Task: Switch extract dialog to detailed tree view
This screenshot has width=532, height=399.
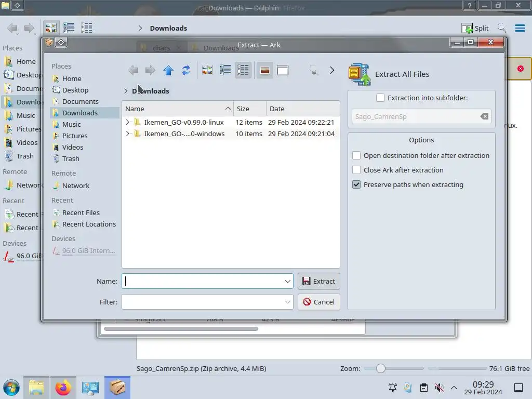Action: coord(243,70)
